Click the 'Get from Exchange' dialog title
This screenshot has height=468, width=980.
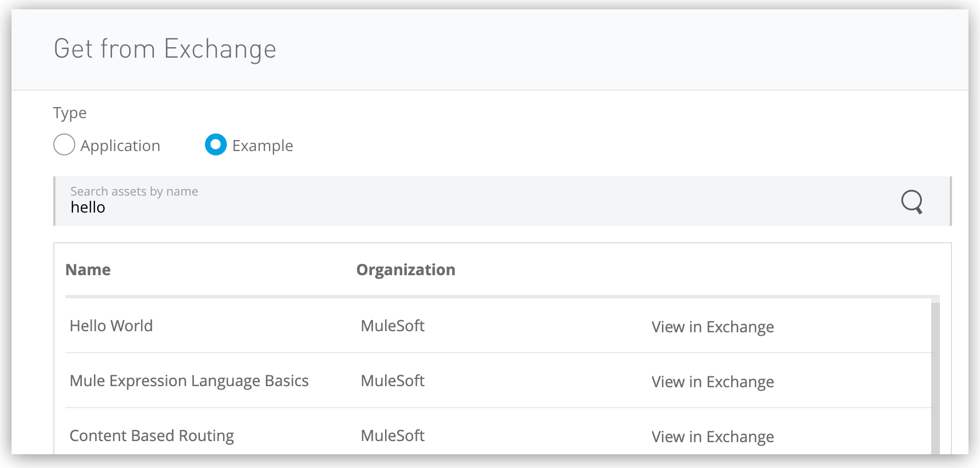(x=165, y=49)
